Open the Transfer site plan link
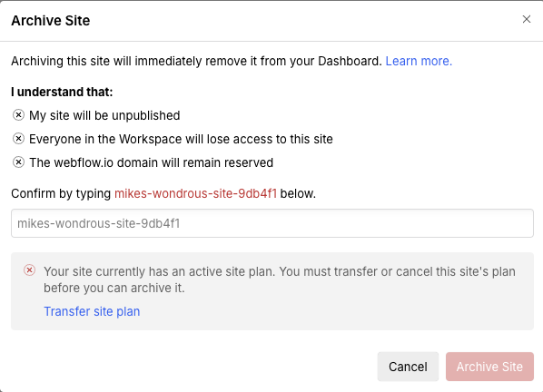543x392 pixels. tap(92, 311)
